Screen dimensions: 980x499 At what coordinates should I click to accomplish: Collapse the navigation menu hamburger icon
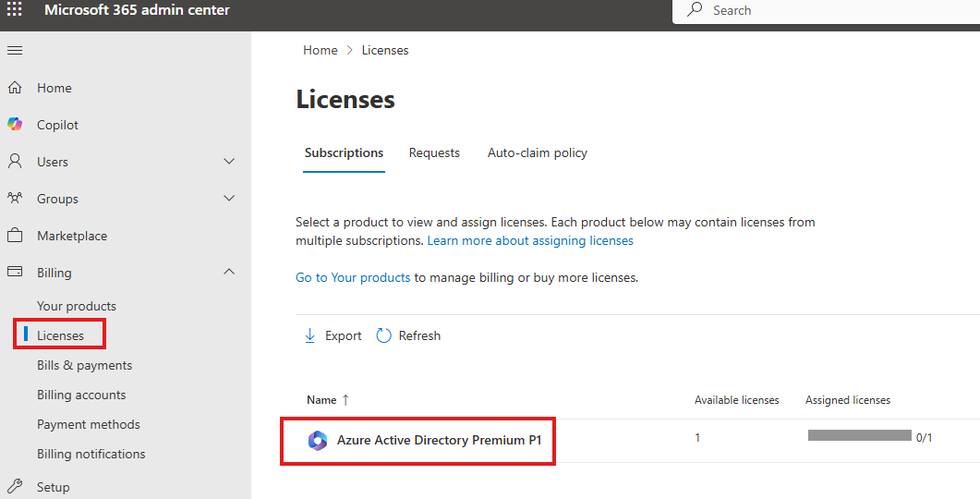tap(15, 50)
